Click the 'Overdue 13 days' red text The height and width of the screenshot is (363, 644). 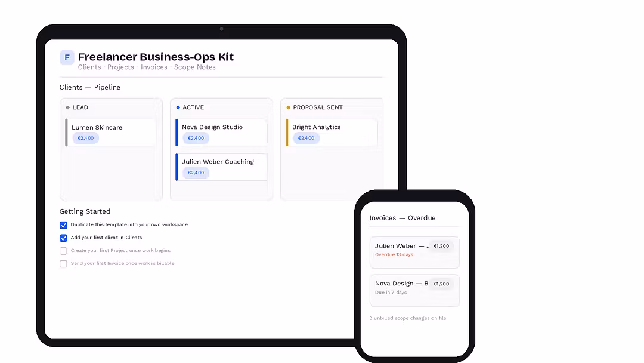[394, 254]
